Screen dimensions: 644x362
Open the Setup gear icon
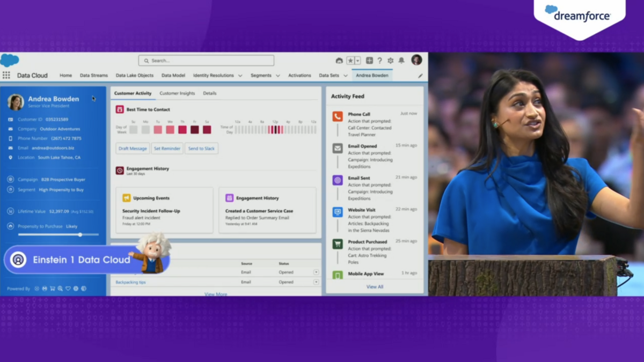[390, 61]
